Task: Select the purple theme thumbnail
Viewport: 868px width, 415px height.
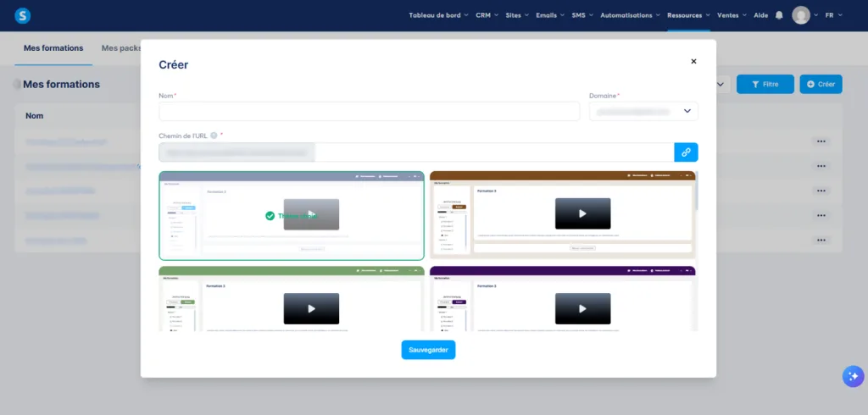Action: (x=563, y=299)
